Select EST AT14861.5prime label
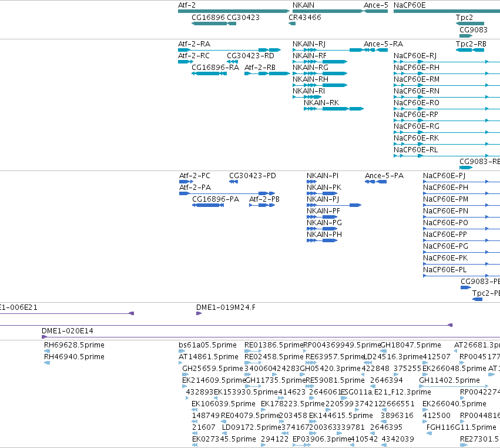This screenshot has width=500, height=448. (209, 357)
